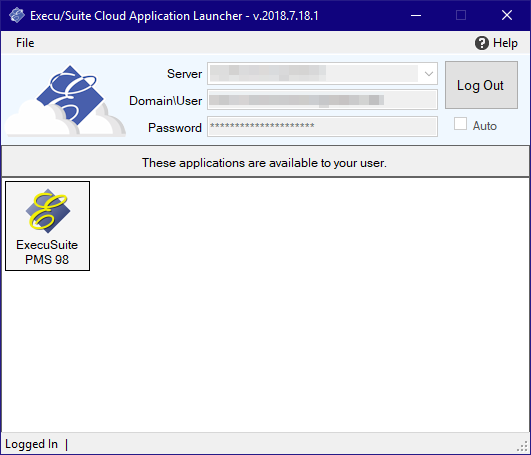Minimize the launcher window
The width and height of the screenshot is (531, 455).
[416, 16]
